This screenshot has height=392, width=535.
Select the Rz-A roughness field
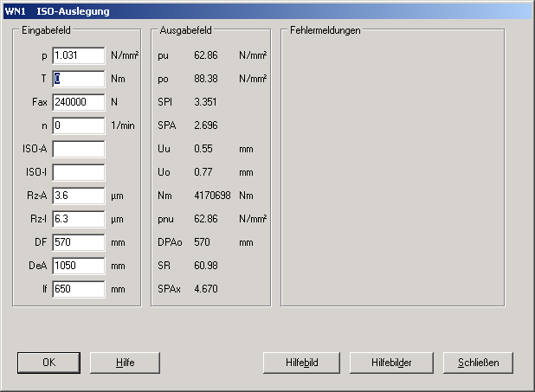(x=78, y=196)
